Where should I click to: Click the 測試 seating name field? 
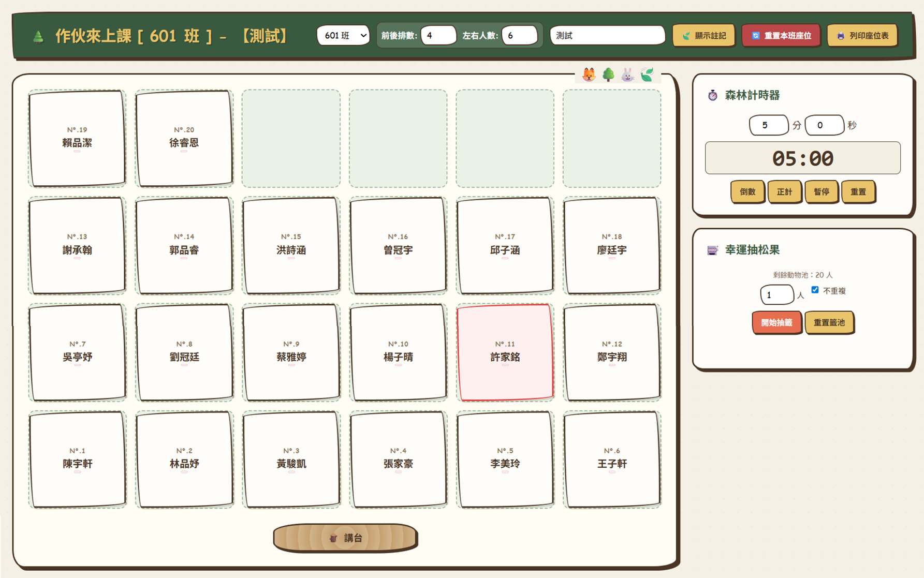click(607, 36)
